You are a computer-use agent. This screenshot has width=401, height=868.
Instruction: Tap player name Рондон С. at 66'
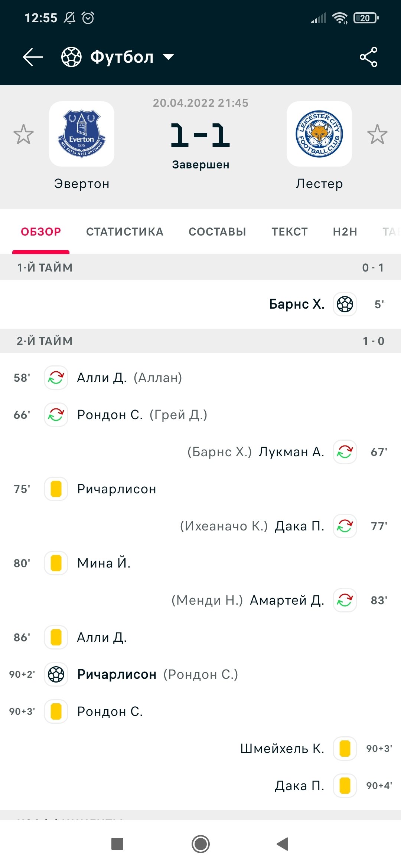coord(110,415)
